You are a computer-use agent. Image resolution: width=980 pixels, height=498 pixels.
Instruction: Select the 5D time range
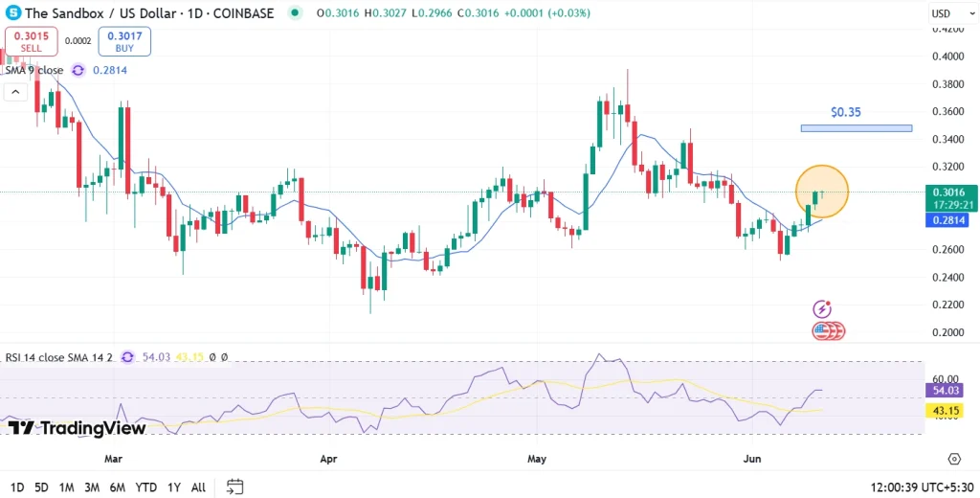41,487
